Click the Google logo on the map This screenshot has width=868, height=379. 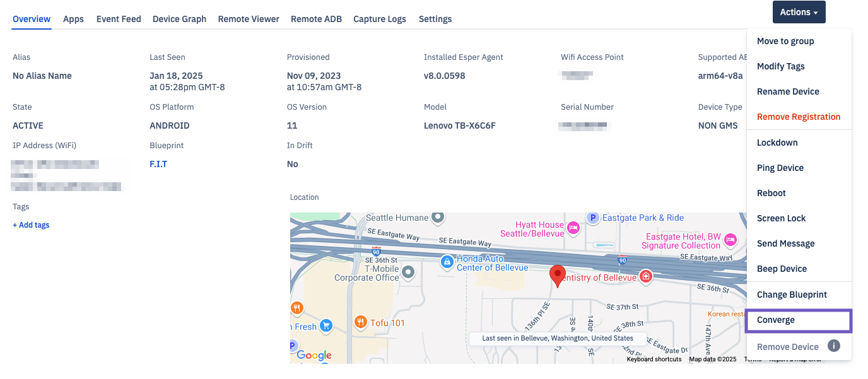(314, 355)
